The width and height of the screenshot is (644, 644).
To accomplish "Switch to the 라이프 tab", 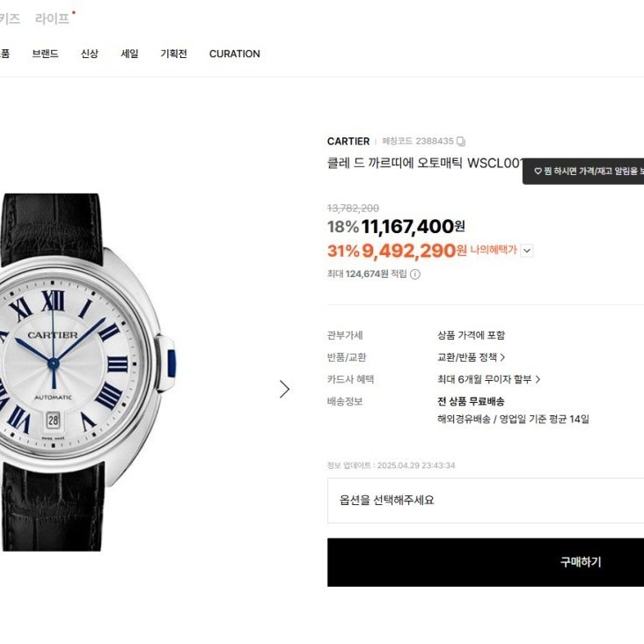I will point(52,18).
